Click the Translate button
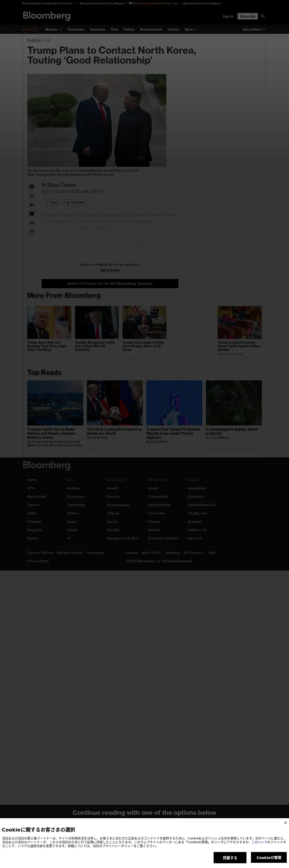Viewport: 289px width, 868px height. (75, 203)
